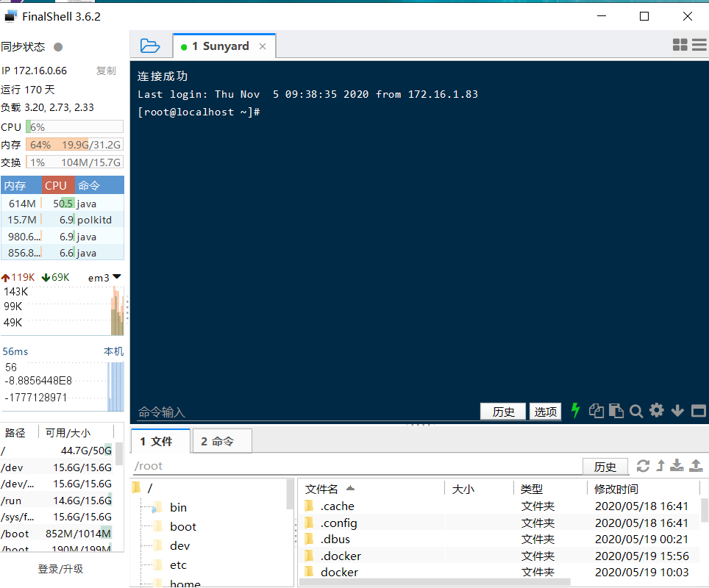Click the green lightning connection icon
709x588 pixels.
[575, 411]
